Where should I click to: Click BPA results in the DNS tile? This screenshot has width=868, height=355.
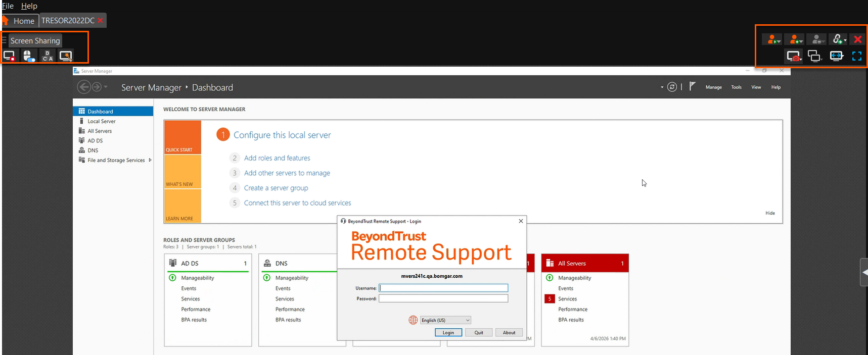[288, 320]
